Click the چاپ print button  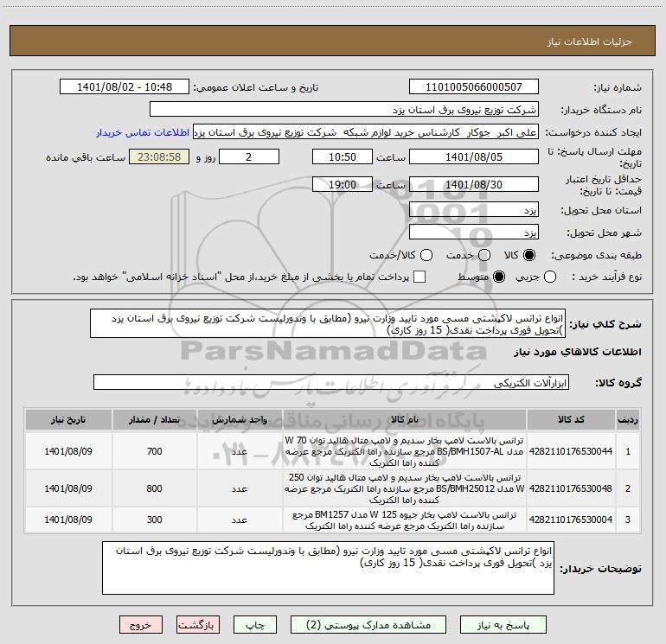tap(255, 625)
